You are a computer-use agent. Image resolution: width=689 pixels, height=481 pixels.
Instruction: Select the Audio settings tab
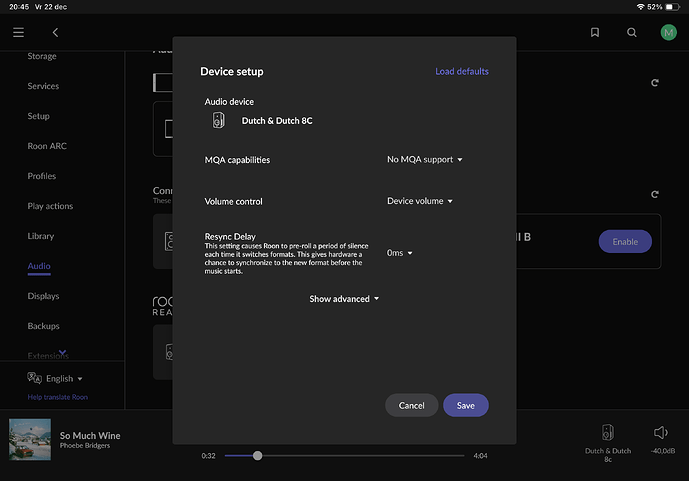39,266
